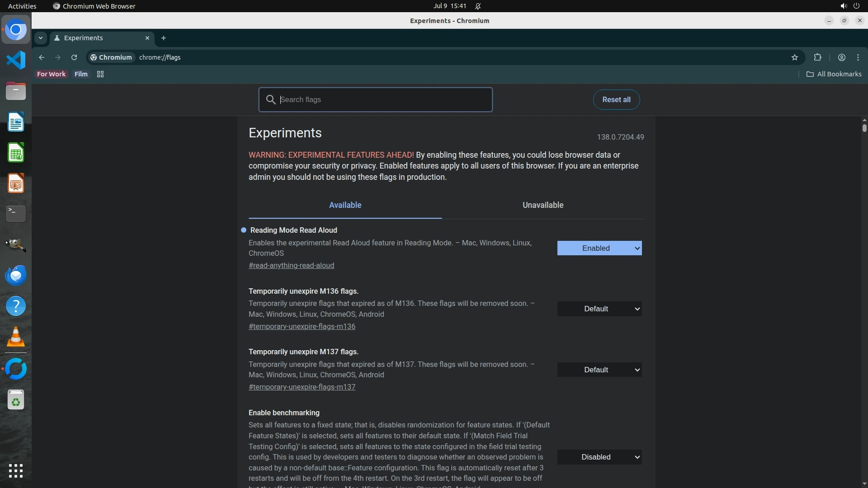Click the page vertical scrollbar thumb
This screenshot has width=868, height=488.
[864, 128]
